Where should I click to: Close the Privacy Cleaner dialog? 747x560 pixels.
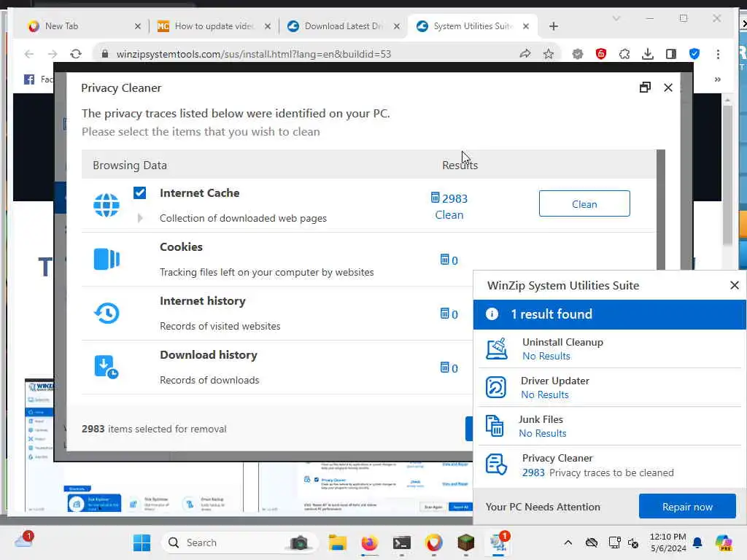[x=668, y=87]
